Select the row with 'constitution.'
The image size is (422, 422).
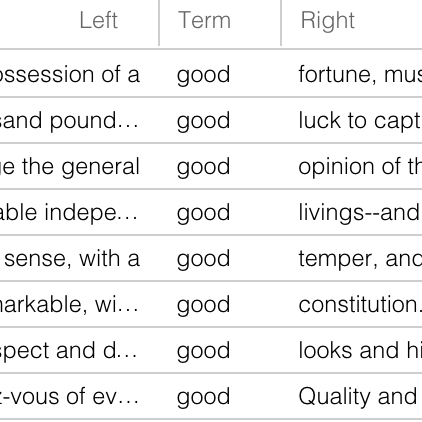click(211, 304)
